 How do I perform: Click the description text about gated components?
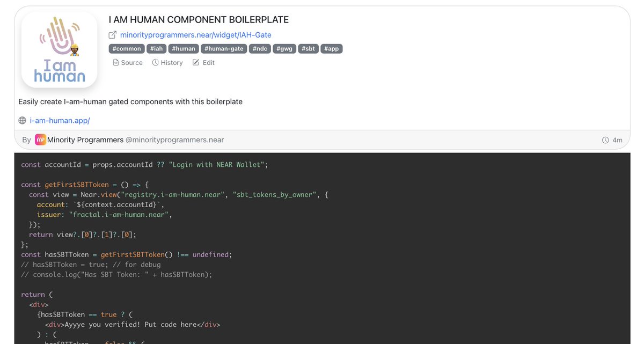pyautogui.click(x=130, y=101)
